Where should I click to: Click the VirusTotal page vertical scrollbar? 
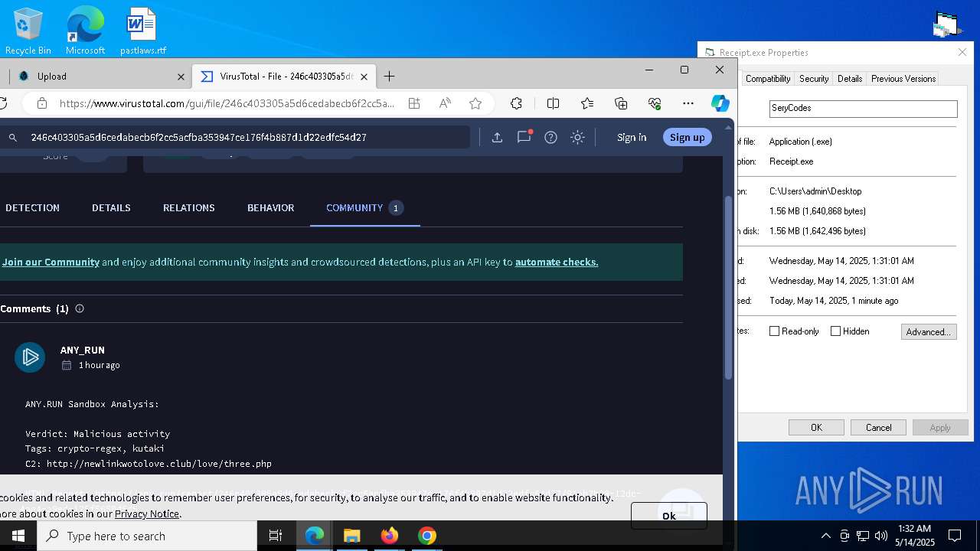click(728, 287)
